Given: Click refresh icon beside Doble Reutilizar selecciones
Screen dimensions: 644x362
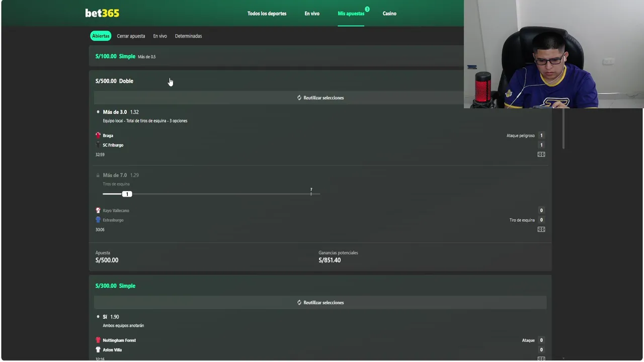Looking at the screenshot, I should pos(299,98).
